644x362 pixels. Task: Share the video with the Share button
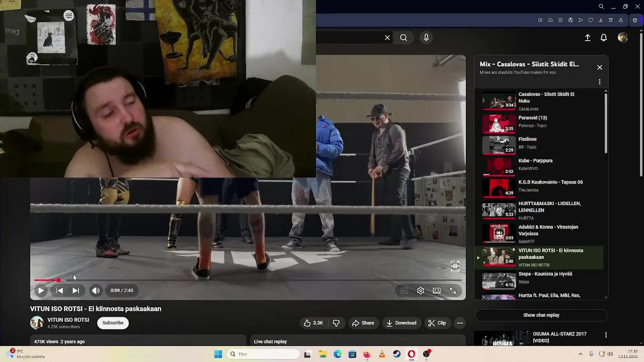pos(363,323)
